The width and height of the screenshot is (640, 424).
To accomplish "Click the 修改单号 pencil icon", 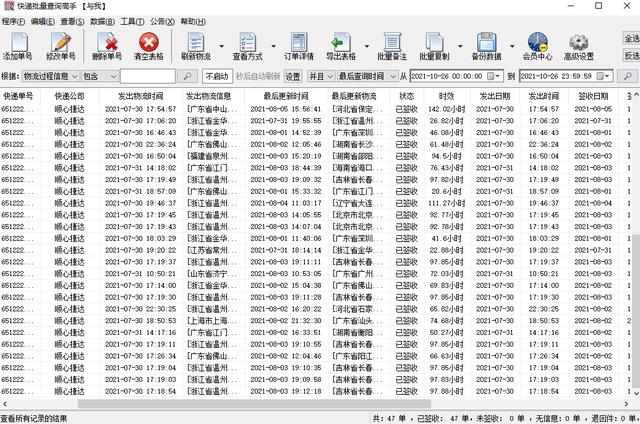I will pyautogui.click(x=61, y=42).
